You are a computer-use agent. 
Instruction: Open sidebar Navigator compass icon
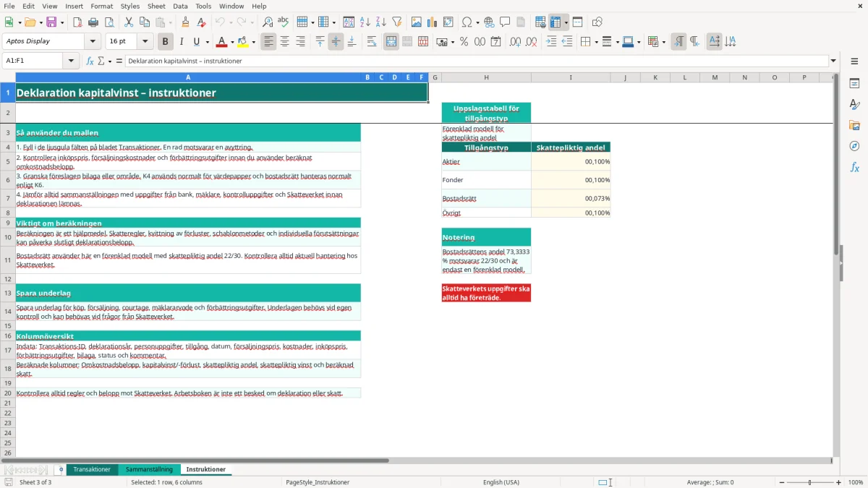pos(854,146)
